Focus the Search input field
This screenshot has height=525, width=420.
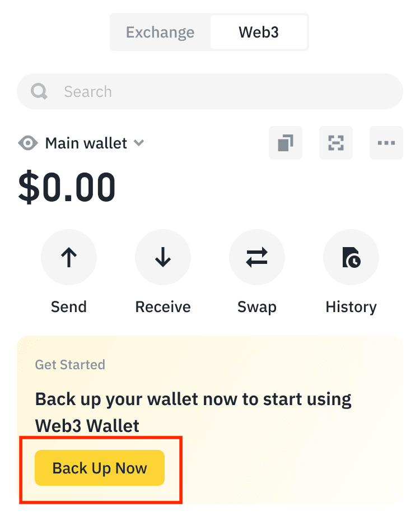coord(210,91)
